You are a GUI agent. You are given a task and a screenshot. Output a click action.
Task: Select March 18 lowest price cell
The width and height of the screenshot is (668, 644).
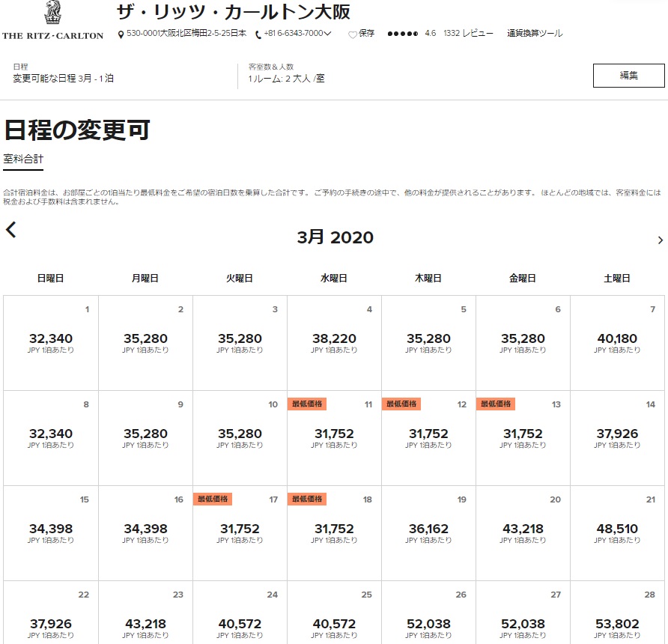[x=334, y=533]
